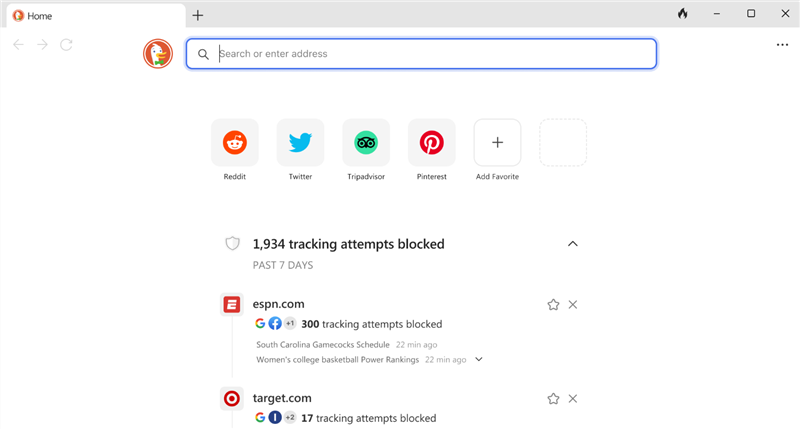
Task: Remove target.com entry with the X
Action: click(x=573, y=398)
